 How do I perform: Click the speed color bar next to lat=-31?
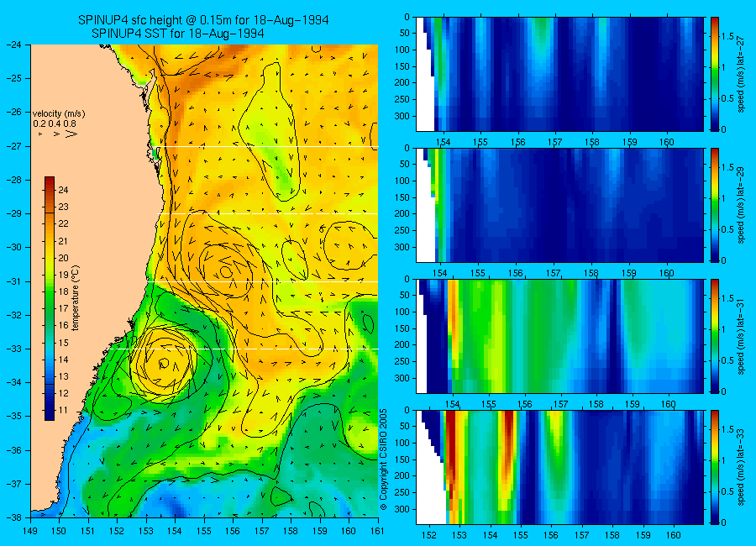click(x=715, y=336)
